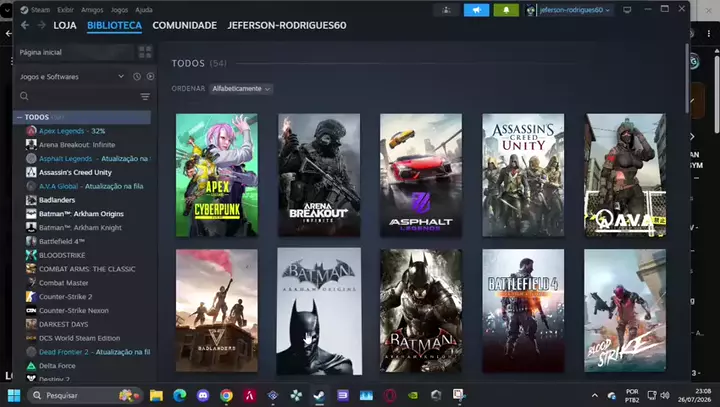Image resolution: width=720 pixels, height=407 pixels.
Task: Open the advanced filter options icon
Action: click(145, 96)
